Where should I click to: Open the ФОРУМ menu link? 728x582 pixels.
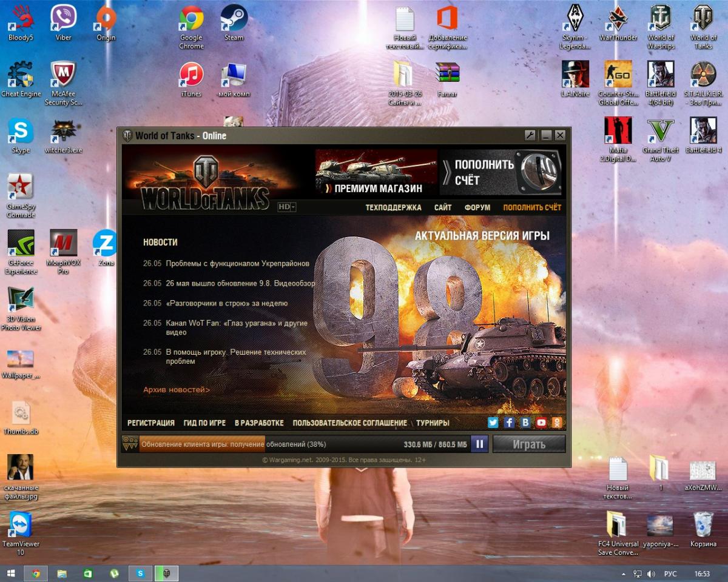477,207
